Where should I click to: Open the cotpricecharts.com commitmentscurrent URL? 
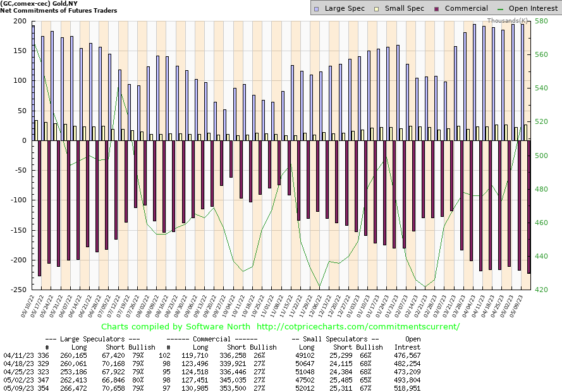click(x=358, y=327)
